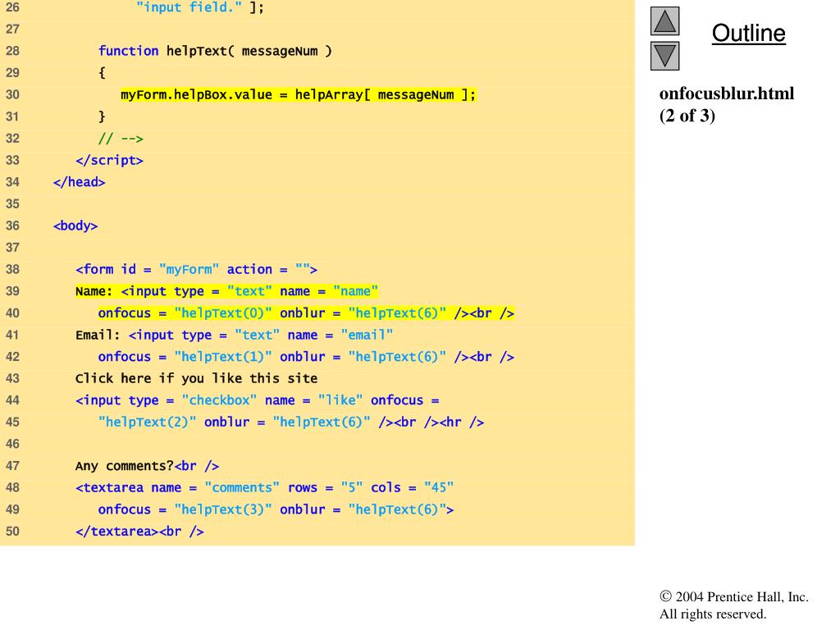Click the input type = "checkbox" line
840x630 pixels.
point(257,400)
